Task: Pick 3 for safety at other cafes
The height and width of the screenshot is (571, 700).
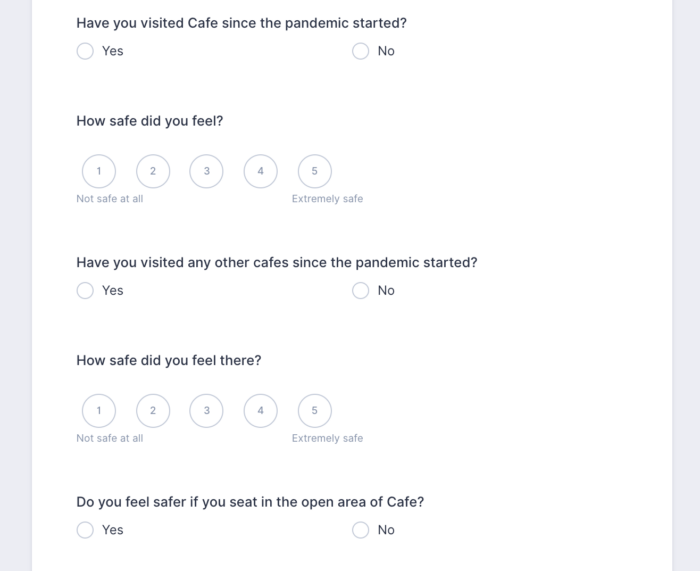Action: coord(207,410)
